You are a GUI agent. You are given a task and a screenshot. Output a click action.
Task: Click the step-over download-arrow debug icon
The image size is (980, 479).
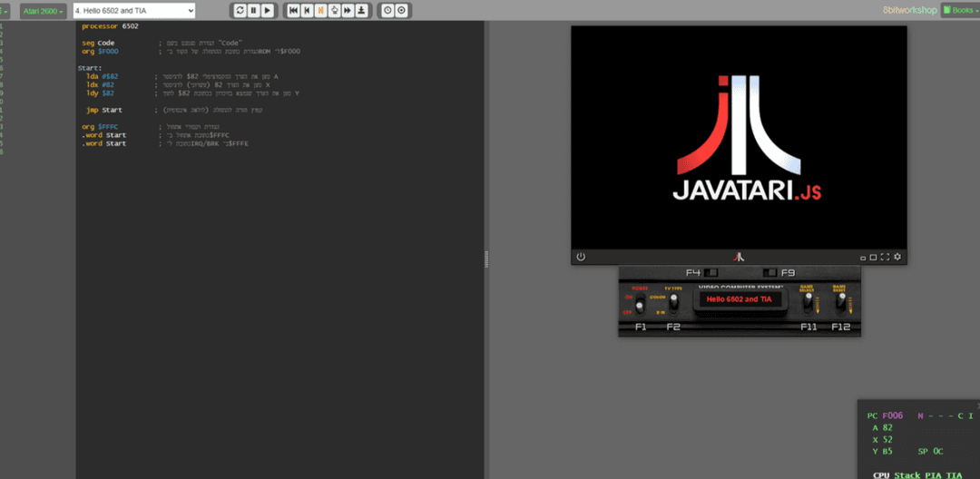361,11
